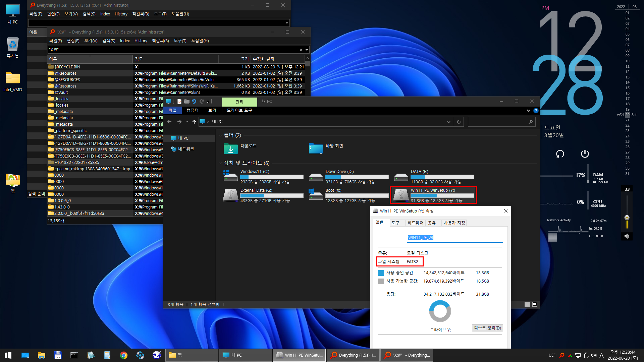Screen dimensions: 644x362
Task: Open recent locations dropdown next to forward arrow
Action: click(x=187, y=122)
